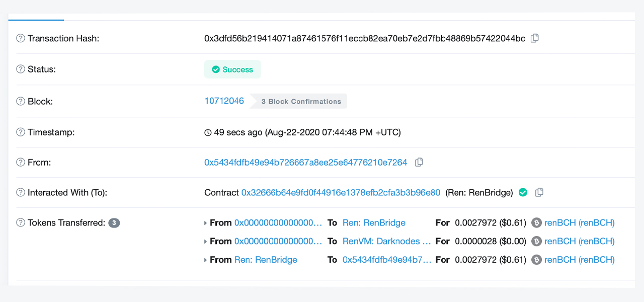Click help icon next to Timestamp
Screen dimensions: 644x302
21,132
